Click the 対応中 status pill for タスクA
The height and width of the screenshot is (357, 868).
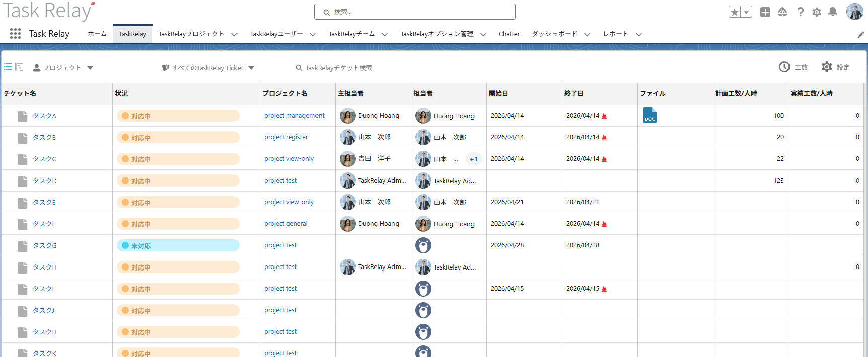point(178,116)
